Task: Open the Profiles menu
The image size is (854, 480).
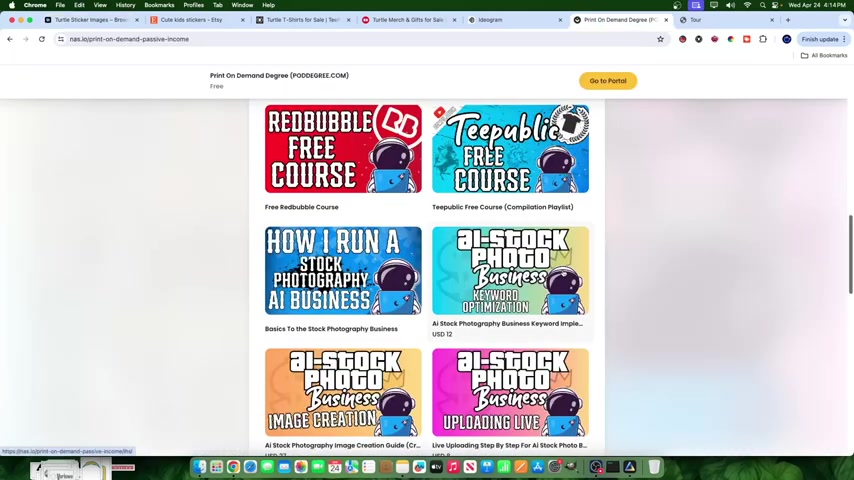Action: (193, 5)
